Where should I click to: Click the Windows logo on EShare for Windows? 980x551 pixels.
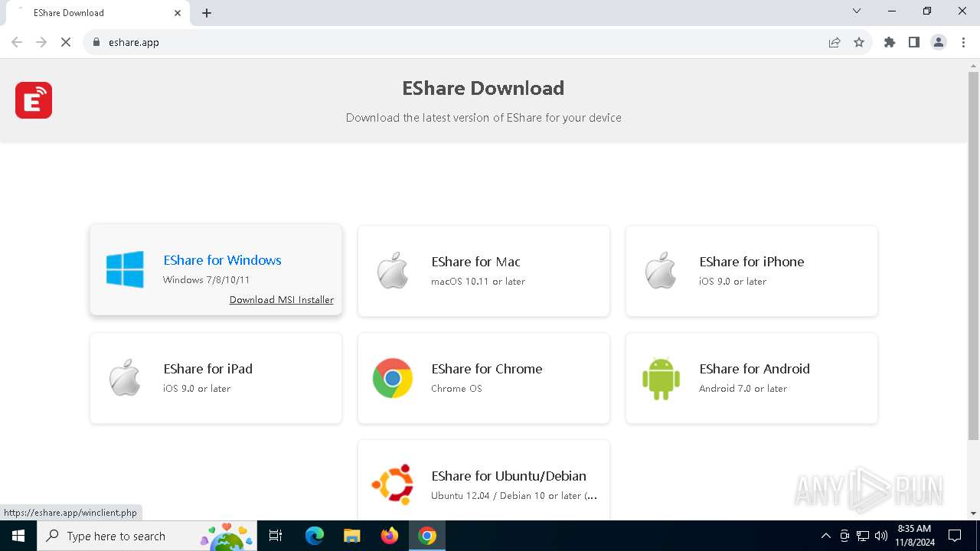(125, 269)
